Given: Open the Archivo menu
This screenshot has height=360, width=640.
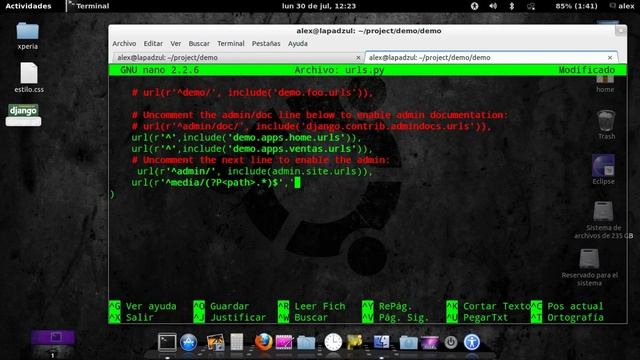Looking at the screenshot, I should [124, 43].
